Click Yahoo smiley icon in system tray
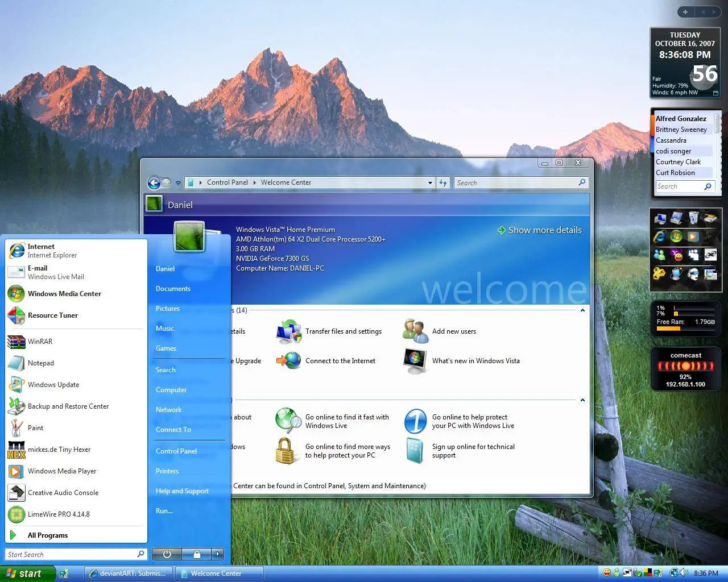This screenshot has height=582, width=728. coord(607,573)
